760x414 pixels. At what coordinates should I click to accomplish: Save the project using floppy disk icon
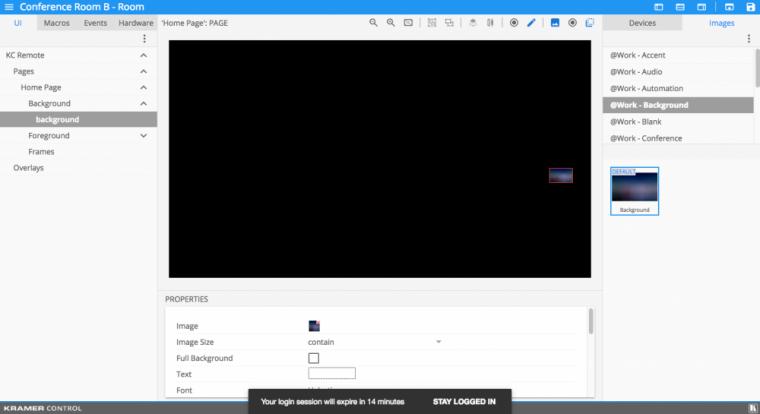(750, 7)
